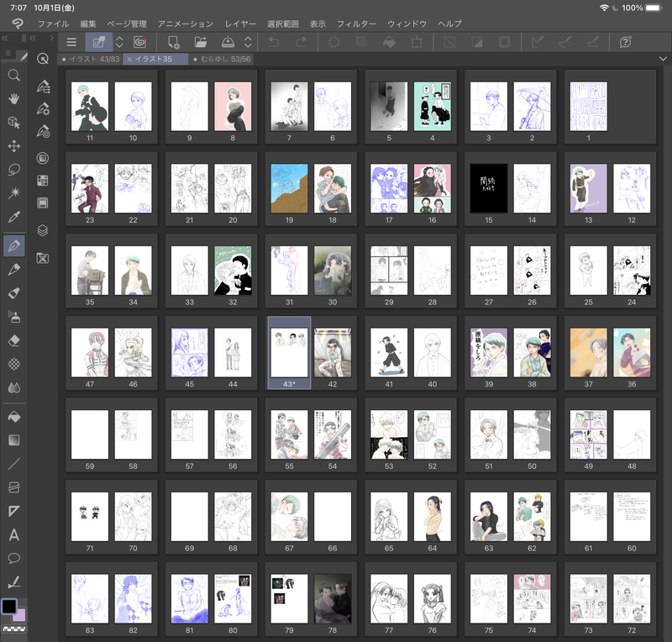This screenshot has height=642, width=672.
Task: Open the hamburger menu in command bar
Action: pos(71,42)
